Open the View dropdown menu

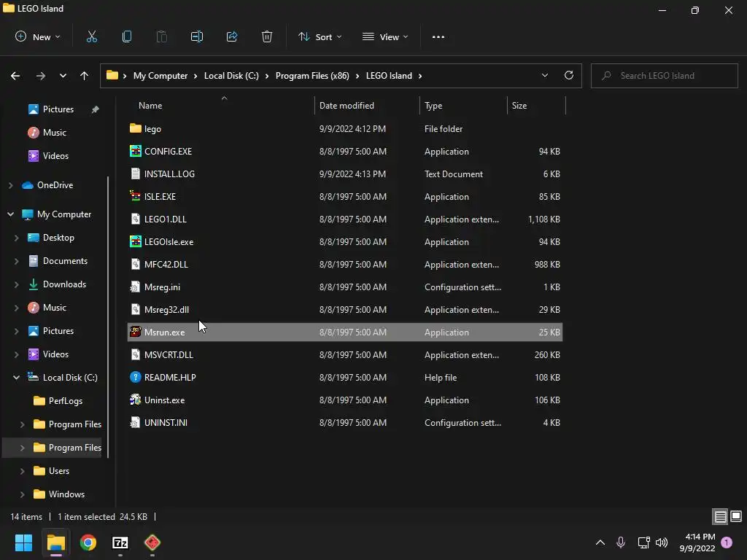click(x=385, y=36)
